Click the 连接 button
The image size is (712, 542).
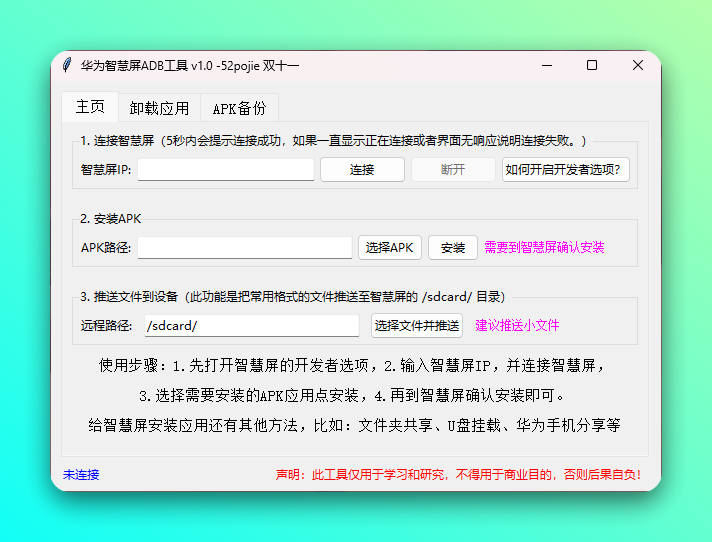click(362, 169)
